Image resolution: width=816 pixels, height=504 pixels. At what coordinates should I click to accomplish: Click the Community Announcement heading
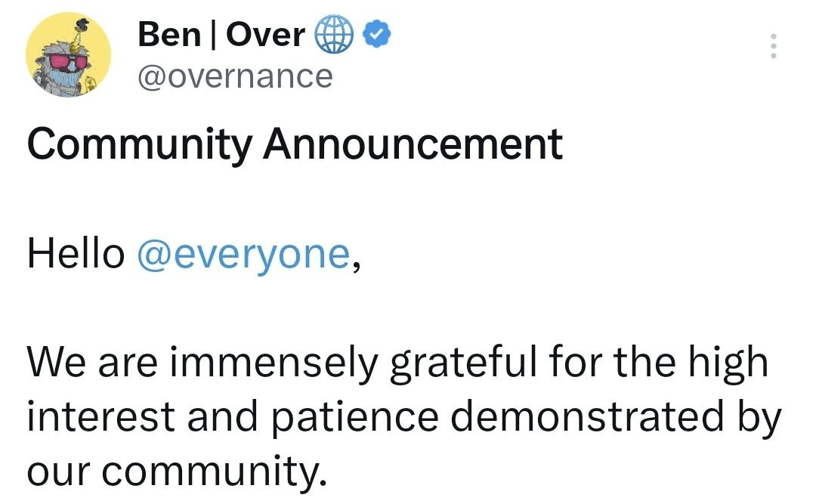(295, 144)
